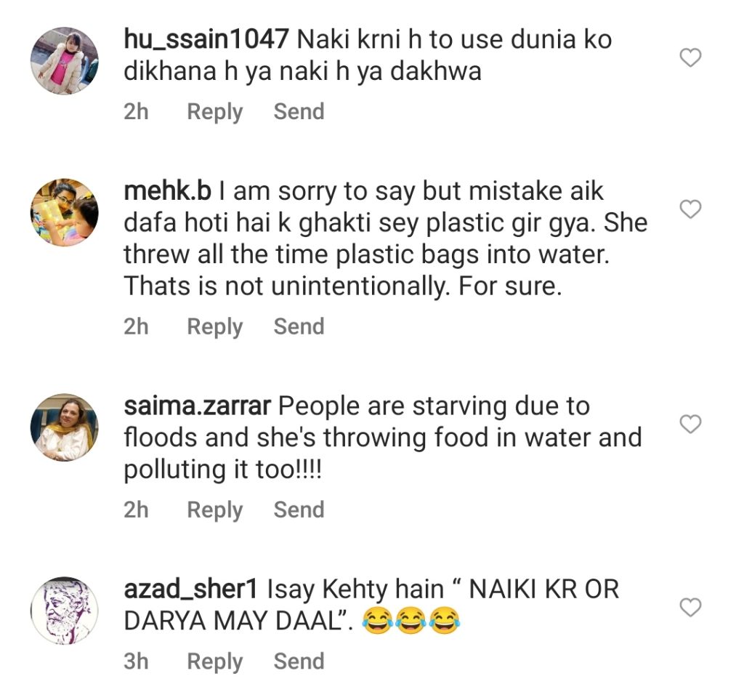The width and height of the screenshot is (744, 700).
Task: Tap azad_sher1's sketch avatar
Action: (64, 611)
